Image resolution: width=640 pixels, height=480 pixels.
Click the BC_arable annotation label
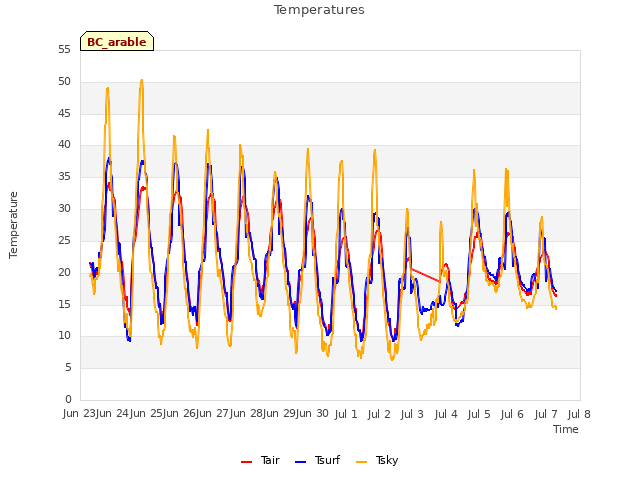coord(117,42)
